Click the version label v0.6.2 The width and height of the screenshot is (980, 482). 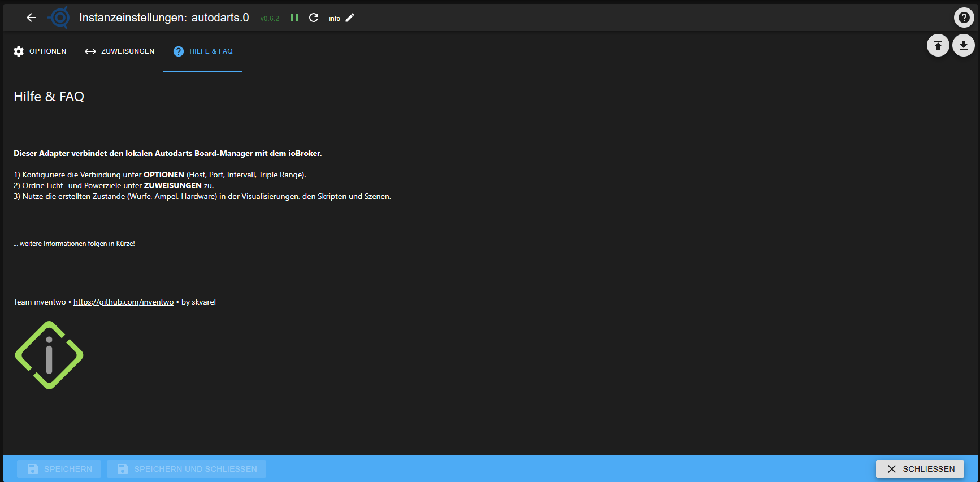270,19
